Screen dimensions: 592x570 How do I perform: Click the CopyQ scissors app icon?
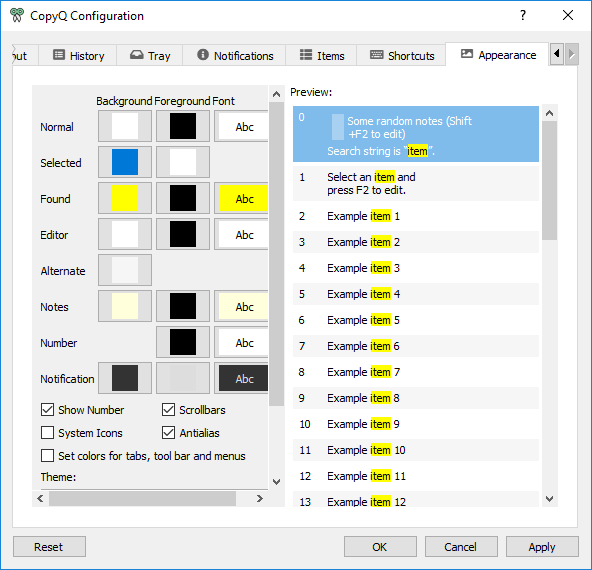(17, 15)
